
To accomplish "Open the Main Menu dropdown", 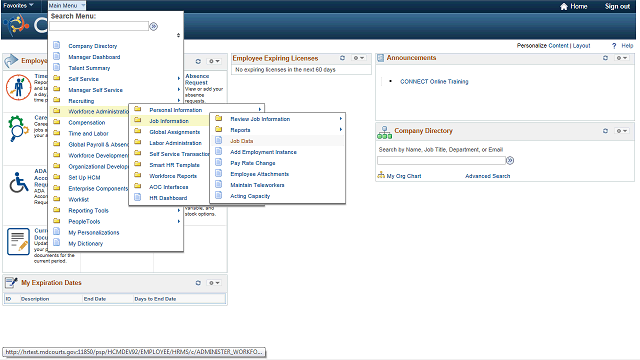I will 67,6.
